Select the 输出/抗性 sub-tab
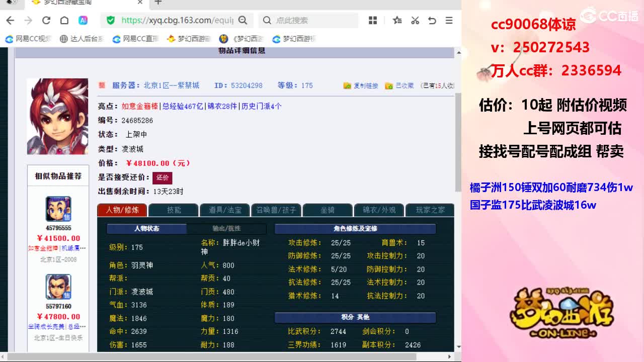The height and width of the screenshot is (362, 644). [227, 229]
